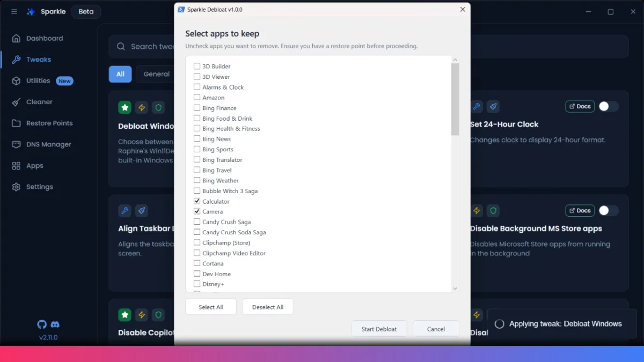Click the Search tweaks input field
This screenshot has height=362, width=644.
click(368, 47)
